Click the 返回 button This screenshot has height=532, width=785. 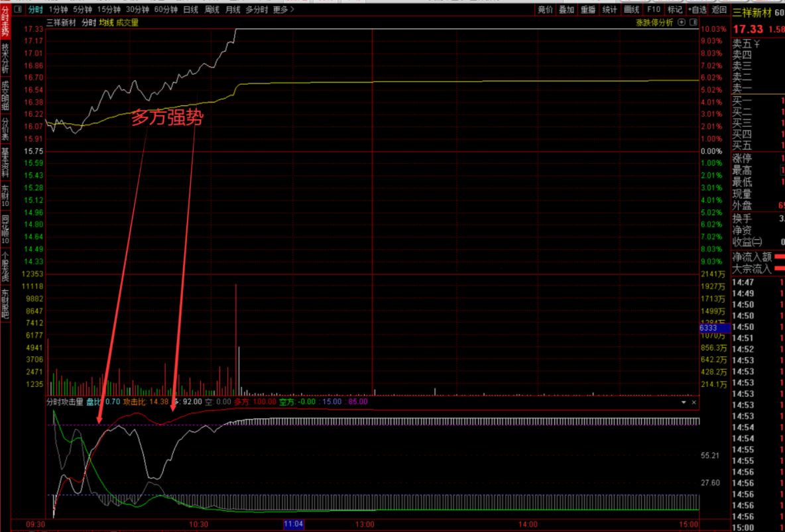point(719,9)
